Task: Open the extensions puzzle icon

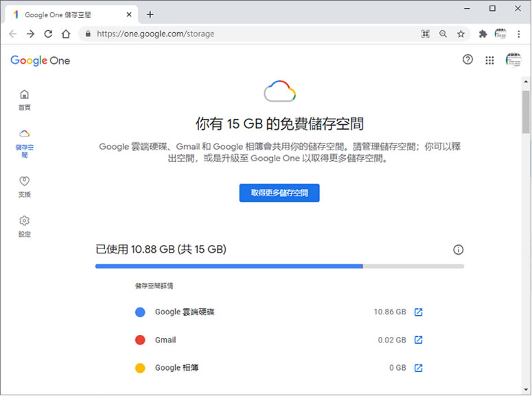Action: click(483, 34)
